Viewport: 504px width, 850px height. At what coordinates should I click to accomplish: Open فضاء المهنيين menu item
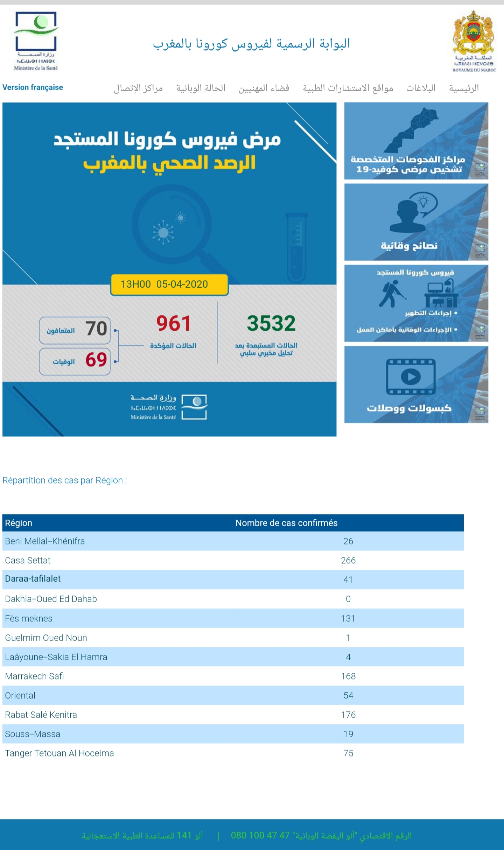click(264, 88)
